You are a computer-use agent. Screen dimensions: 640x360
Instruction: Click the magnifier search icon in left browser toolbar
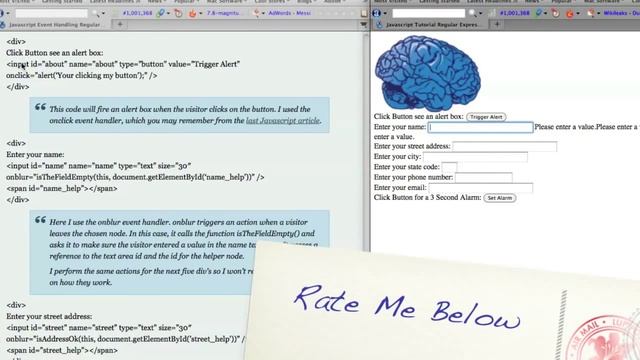point(96,13)
